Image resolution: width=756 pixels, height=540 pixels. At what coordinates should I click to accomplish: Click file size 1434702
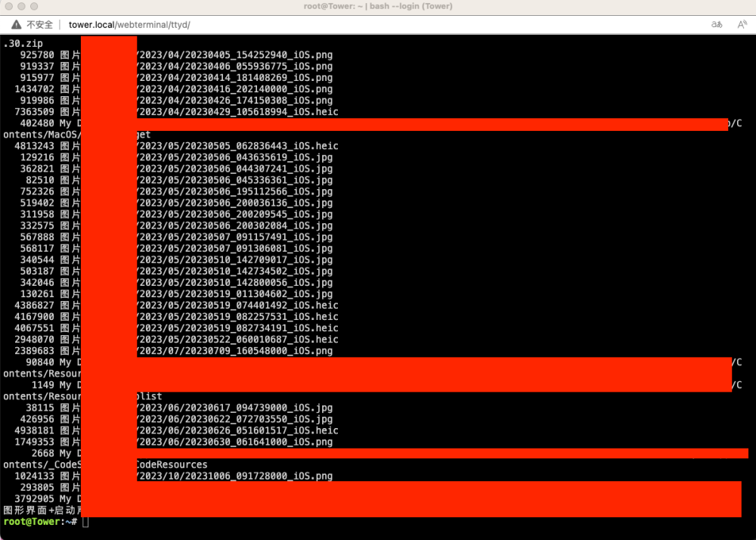(34, 89)
